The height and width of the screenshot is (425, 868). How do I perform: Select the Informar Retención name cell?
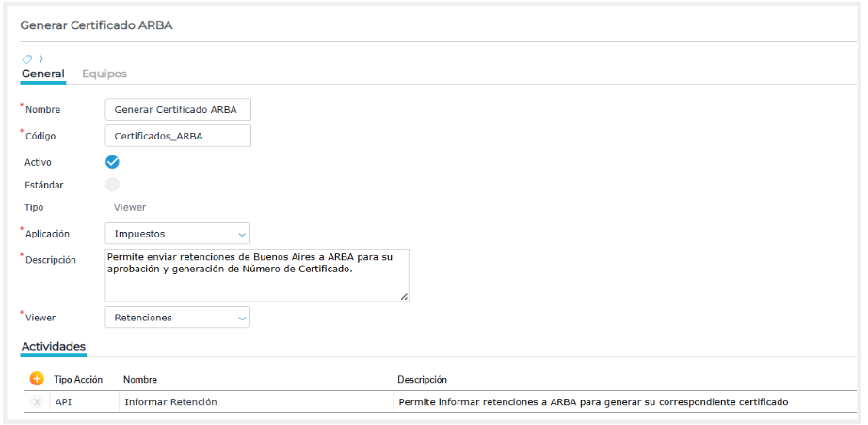tap(170, 401)
